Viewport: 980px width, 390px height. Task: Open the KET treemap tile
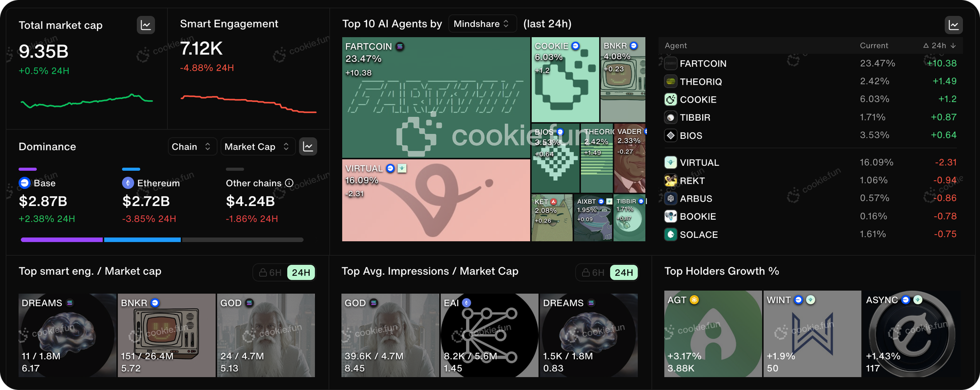click(552, 218)
